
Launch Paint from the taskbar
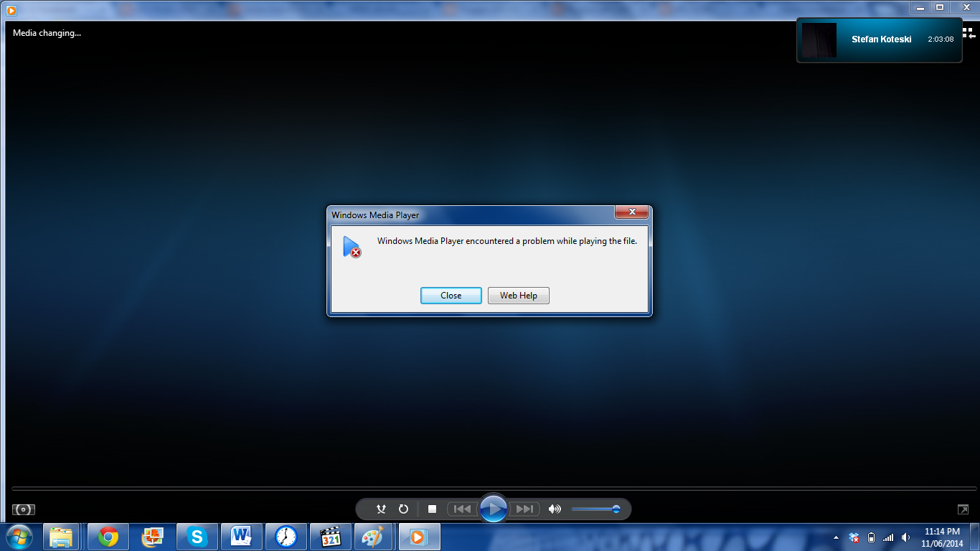click(373, 537)
